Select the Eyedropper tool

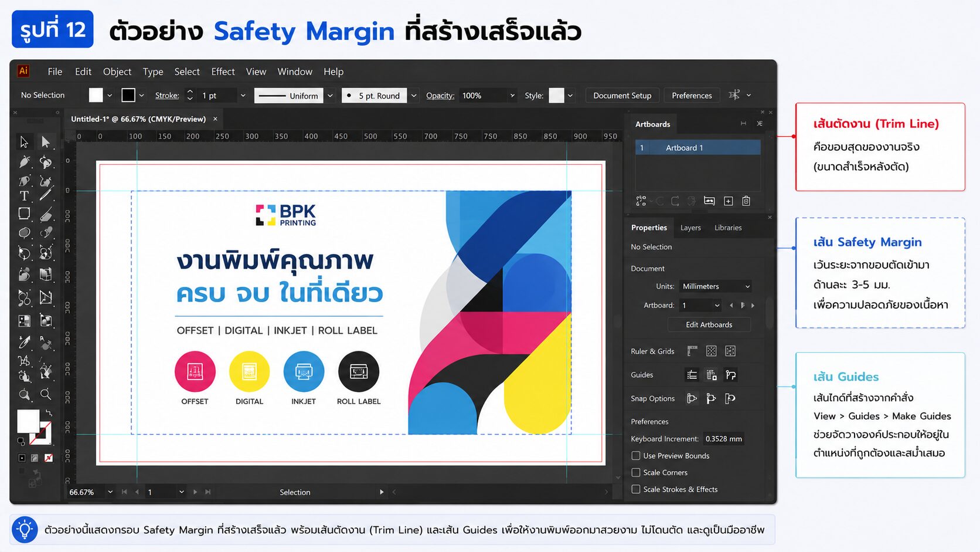point(24,342)
